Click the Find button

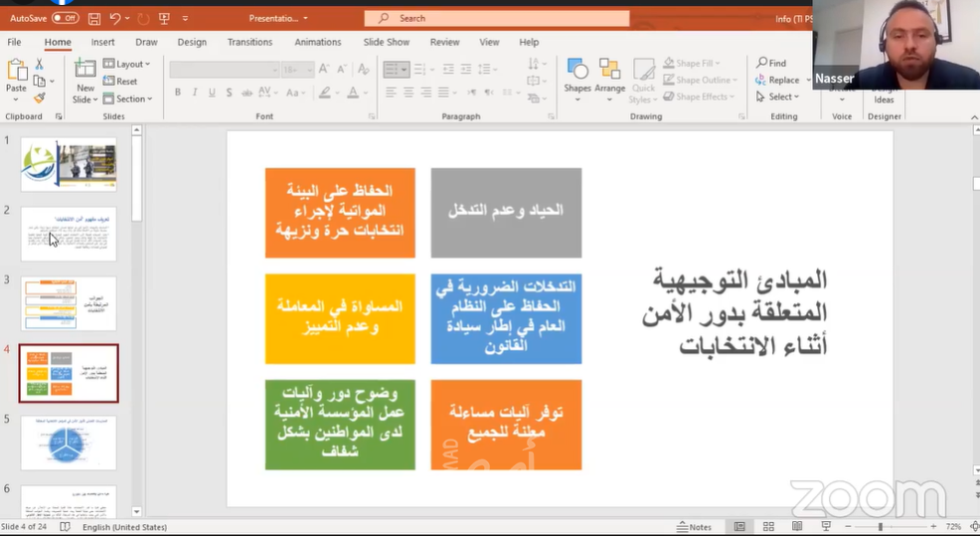point(771,64)
